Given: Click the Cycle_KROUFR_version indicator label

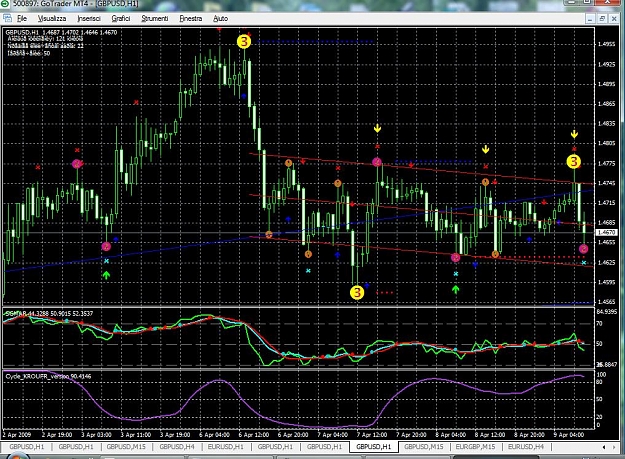Looking at the screenshot, I should (x=48, y=376).
